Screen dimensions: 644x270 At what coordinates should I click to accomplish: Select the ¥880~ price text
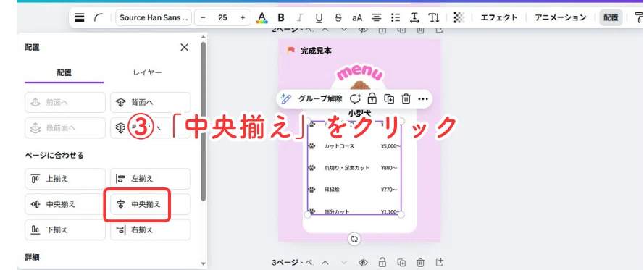[389, 168]
